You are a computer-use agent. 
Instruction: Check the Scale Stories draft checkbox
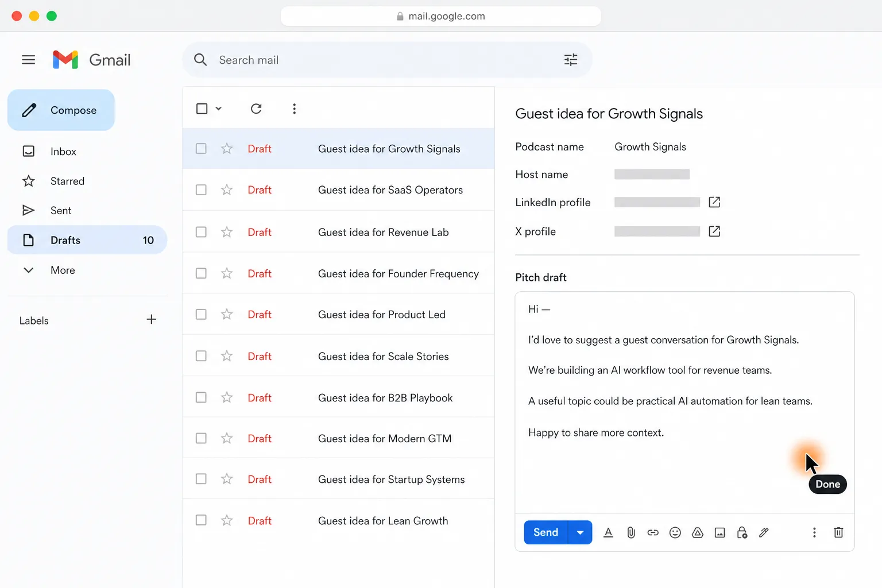tap(201, 356)
